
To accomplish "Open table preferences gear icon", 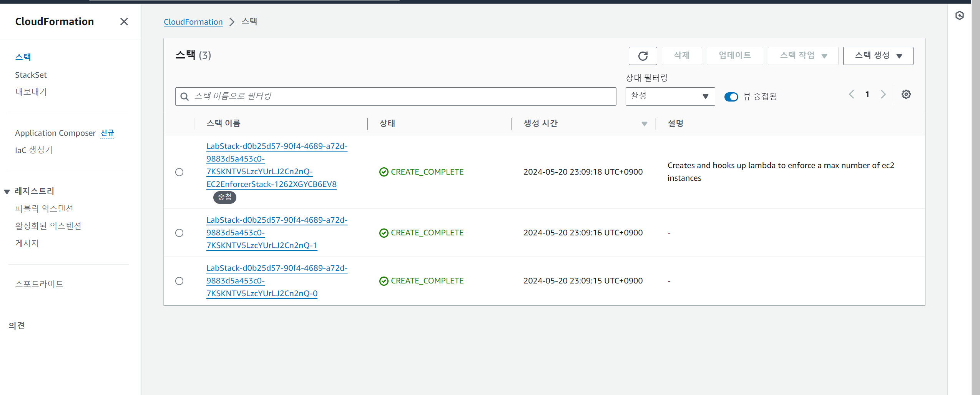I will (906, 94).
